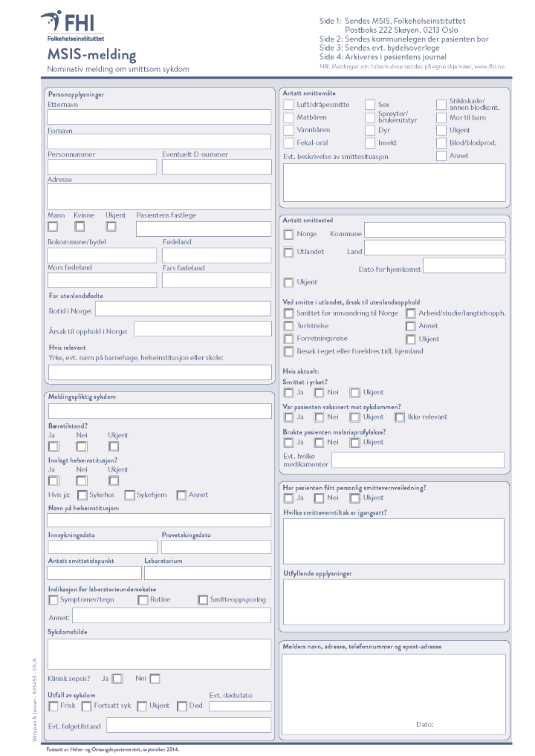Check the Luft/dråpesmitte checkbox
Screen dimensions: 535x756
point(288,105)
